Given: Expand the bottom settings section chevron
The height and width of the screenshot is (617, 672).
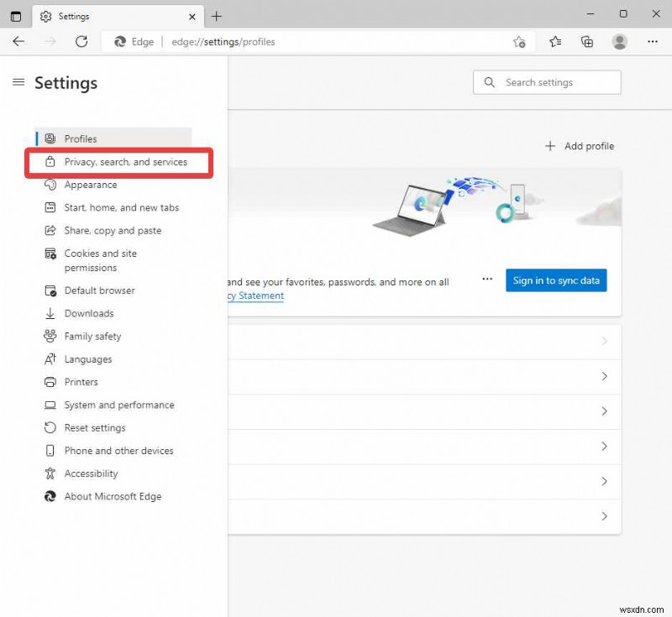Looking at the screenshot, I should coord(604,516).
